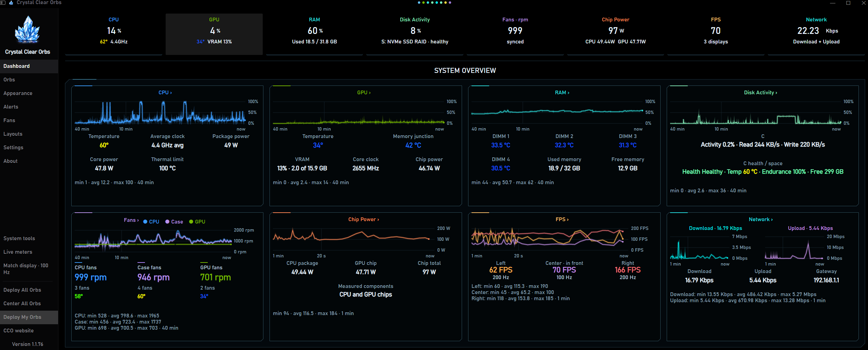Open System tools in the sidebar
The image size is (868, 350).
tap(29, 238)
